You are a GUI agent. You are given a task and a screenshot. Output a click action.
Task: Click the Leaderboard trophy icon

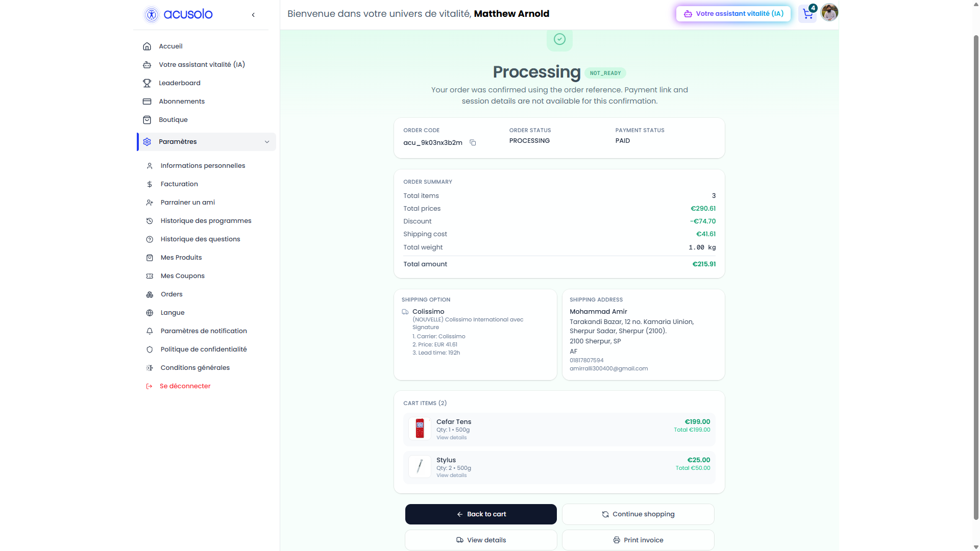(147, 83)
